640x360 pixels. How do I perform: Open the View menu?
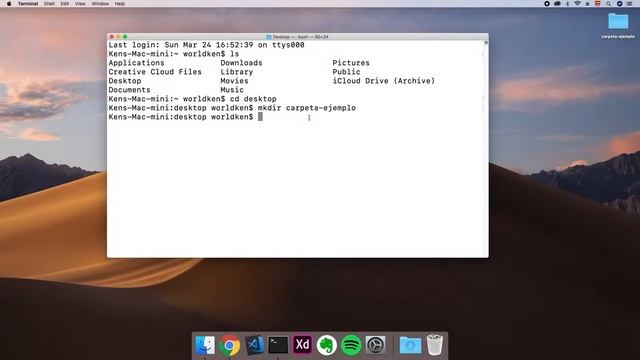point(80,4)
